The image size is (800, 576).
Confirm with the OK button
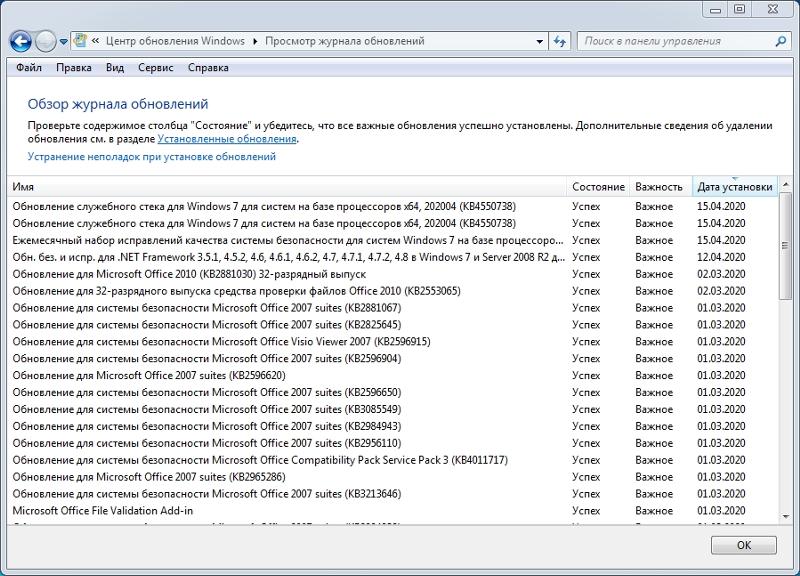743,545
